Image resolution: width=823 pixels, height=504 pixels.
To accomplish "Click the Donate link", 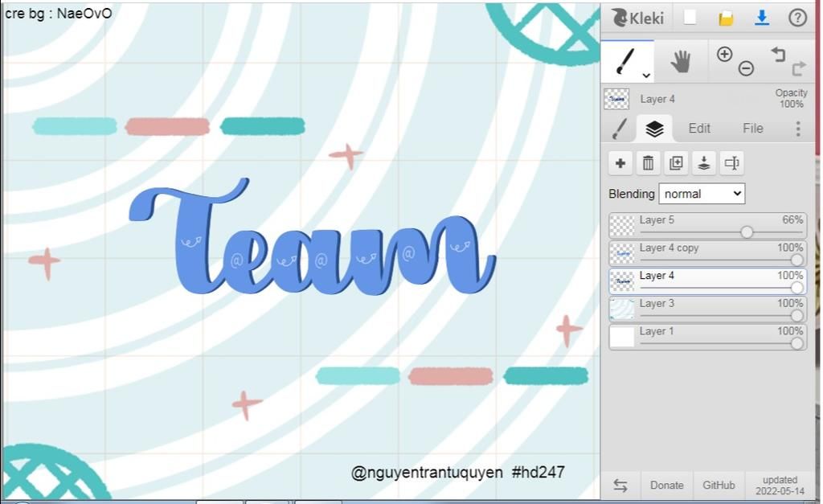I will coord(666,486).
